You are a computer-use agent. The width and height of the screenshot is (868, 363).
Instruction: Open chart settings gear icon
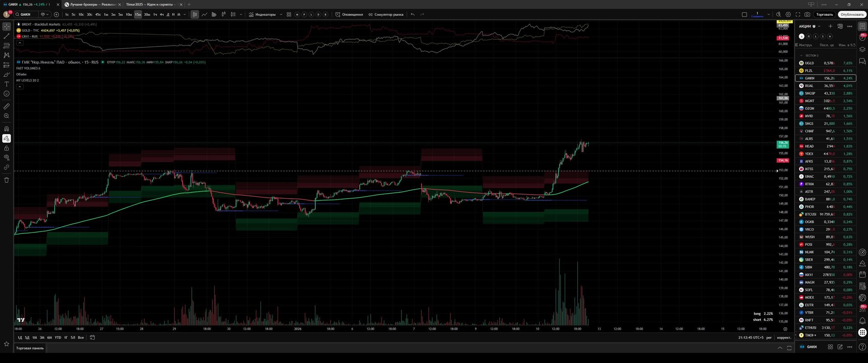click(788, 14)
